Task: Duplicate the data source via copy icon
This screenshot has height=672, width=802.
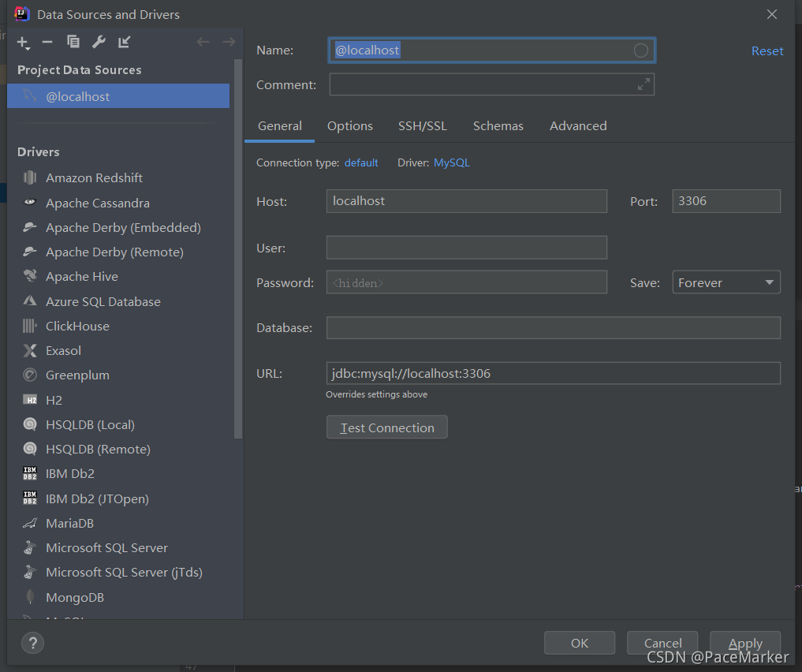Action: (x=73, y=42)
